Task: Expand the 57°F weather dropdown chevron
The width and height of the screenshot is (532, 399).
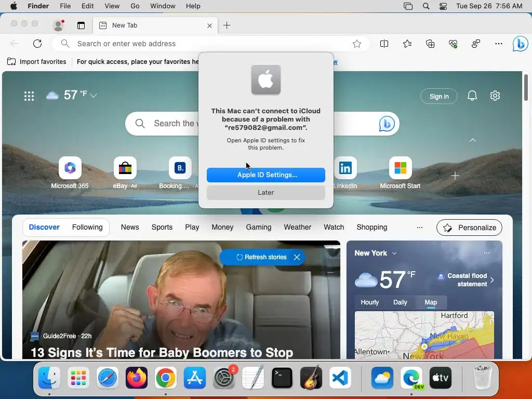Action: tap(94, 96)
